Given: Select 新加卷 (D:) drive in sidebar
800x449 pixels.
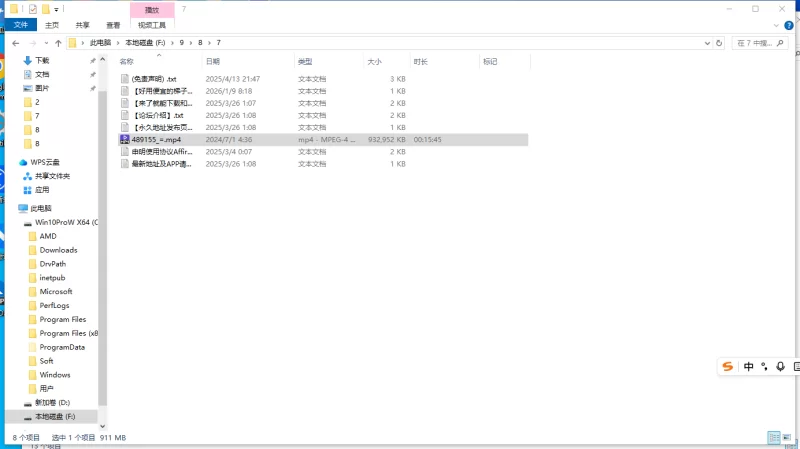Looking at the screenshot, I should tap(52, 403).
